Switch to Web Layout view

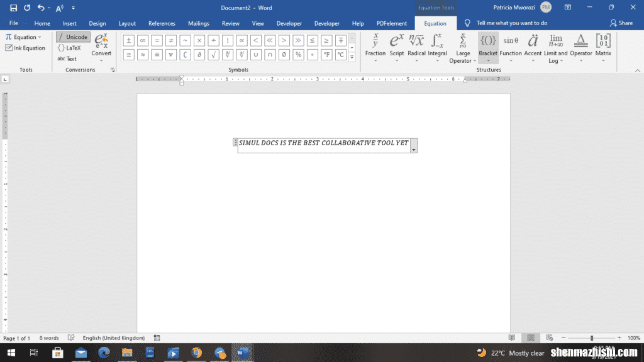coord(550,337)
